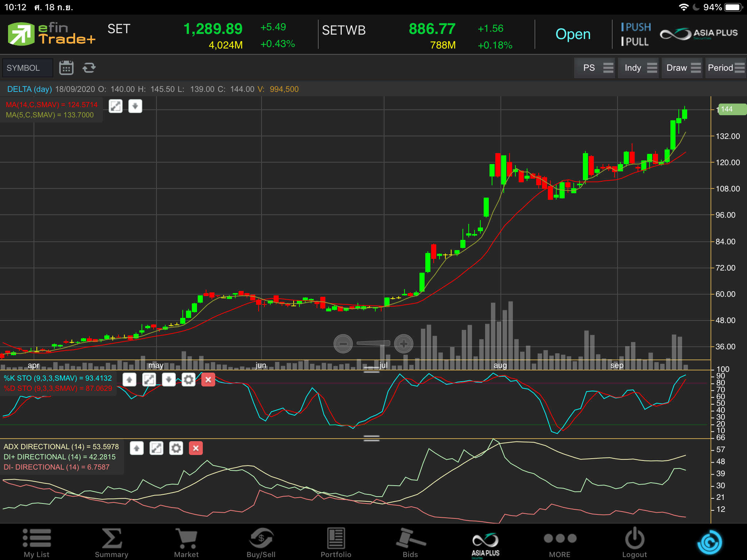The image size is (747, 560).
Task: Remove the STO indicator panel
Action: (208, 380)
